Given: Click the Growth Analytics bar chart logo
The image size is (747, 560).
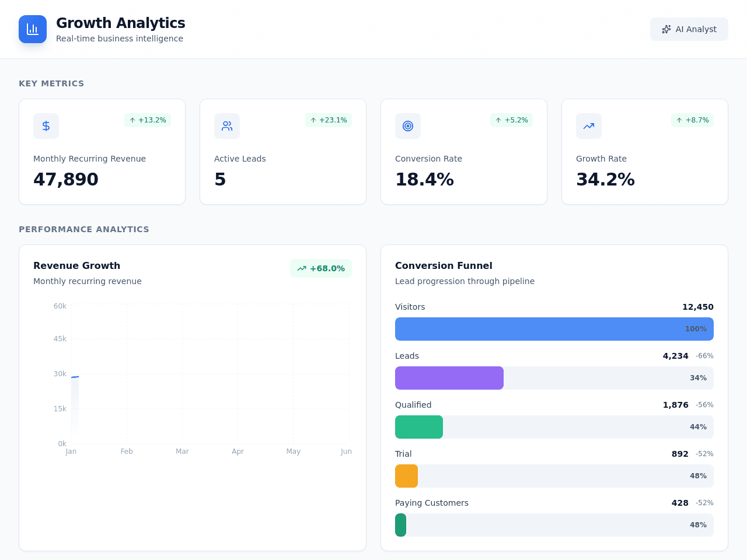Looking at the screenshot, I should point(33,29).
